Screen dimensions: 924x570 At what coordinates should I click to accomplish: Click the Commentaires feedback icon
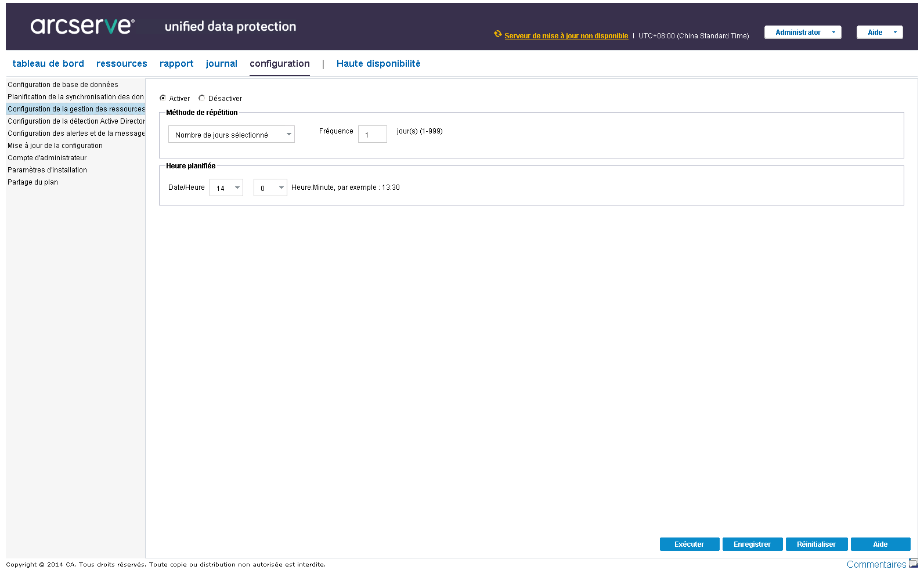914,563
